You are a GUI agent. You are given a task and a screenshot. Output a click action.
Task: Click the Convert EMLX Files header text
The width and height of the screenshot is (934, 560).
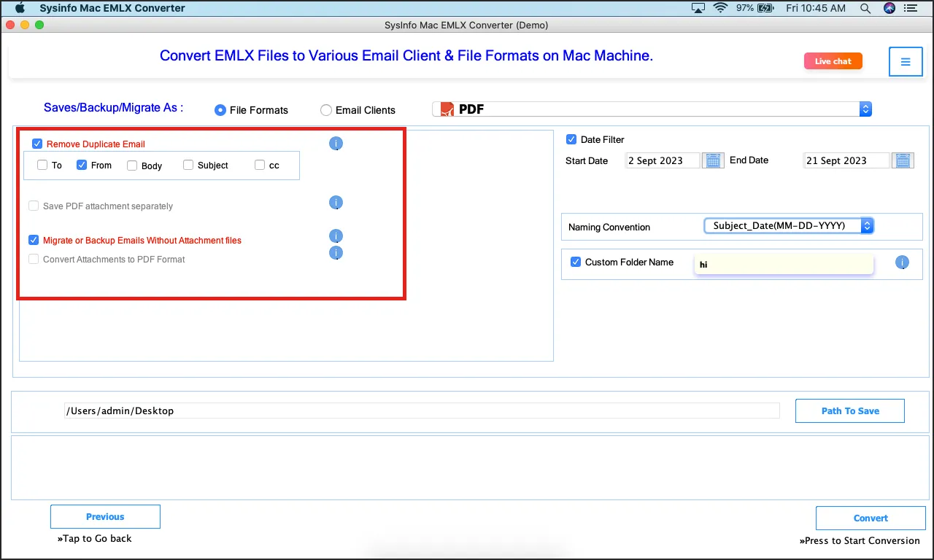pyautogui.click(x=406, y=55)
